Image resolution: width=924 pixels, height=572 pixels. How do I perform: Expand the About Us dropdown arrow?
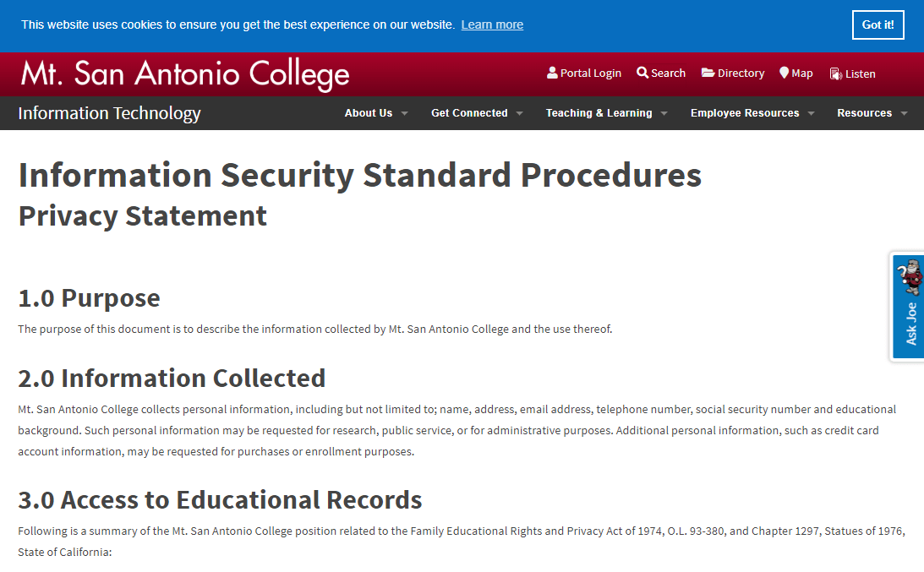pyautogui.click(x=405, y=112)
